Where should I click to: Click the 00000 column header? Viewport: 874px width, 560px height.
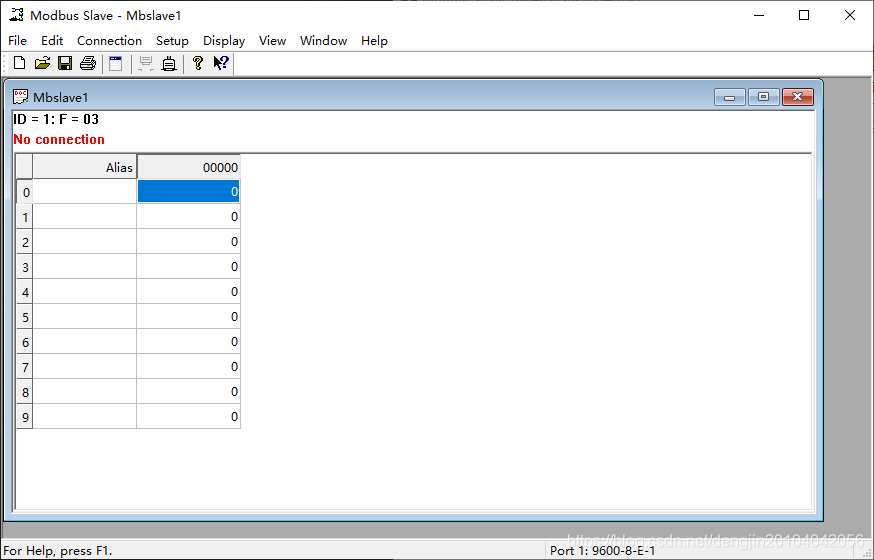188,167
